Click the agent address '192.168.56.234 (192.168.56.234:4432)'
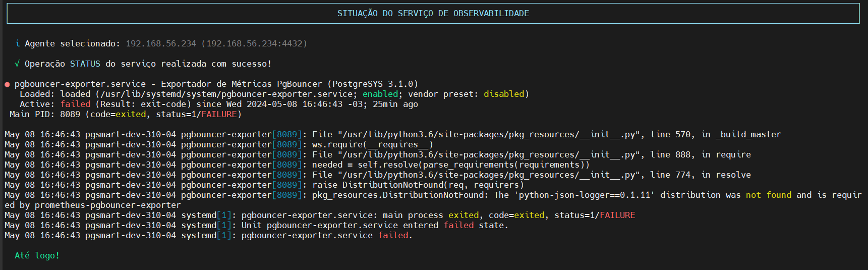Screen dimensions: 868x270 point(216,43)
